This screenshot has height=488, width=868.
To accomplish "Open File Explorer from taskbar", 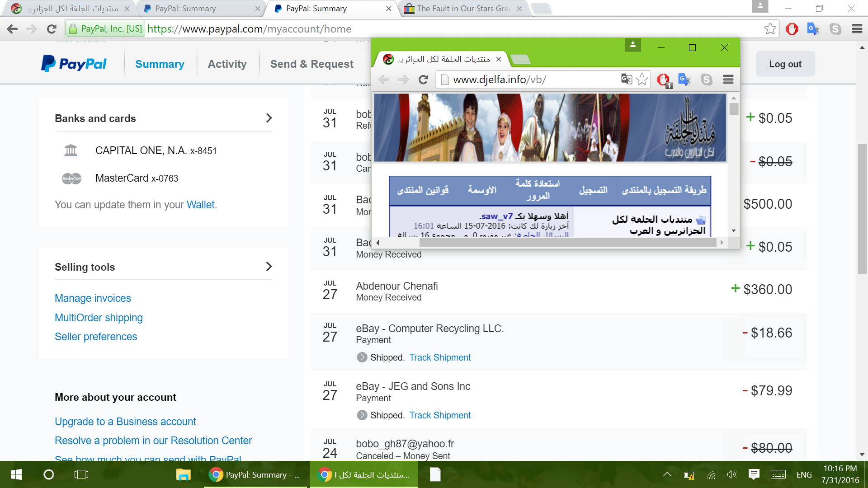I will coord(183,474).
